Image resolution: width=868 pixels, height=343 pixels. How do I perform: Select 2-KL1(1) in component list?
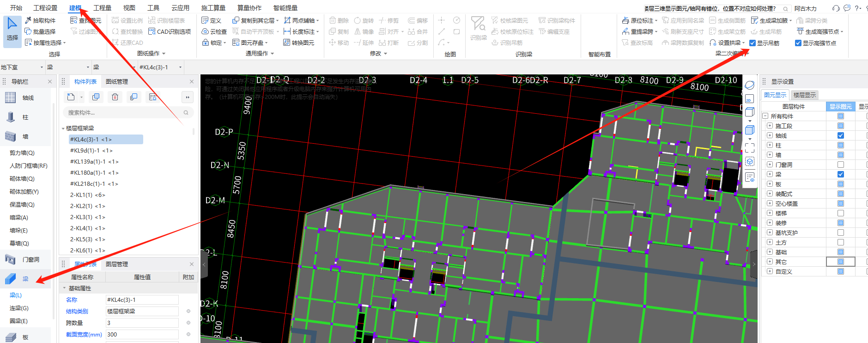88,195
